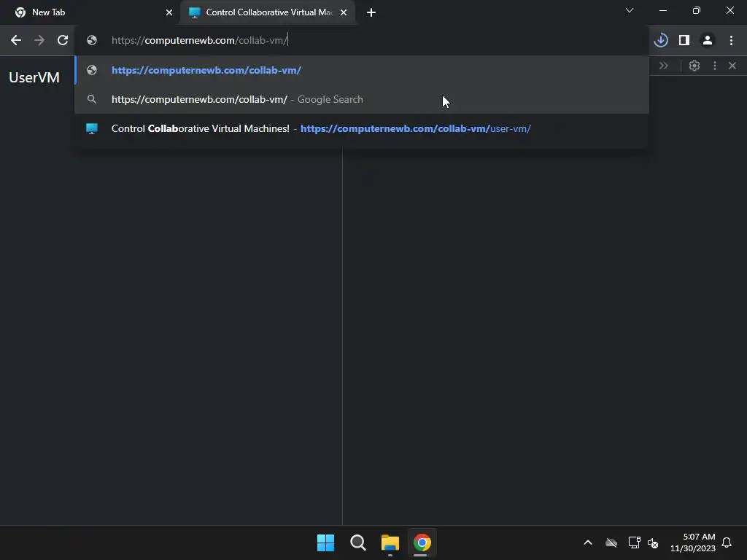Open the Chrome profile menu

click(x=708, y=41)
